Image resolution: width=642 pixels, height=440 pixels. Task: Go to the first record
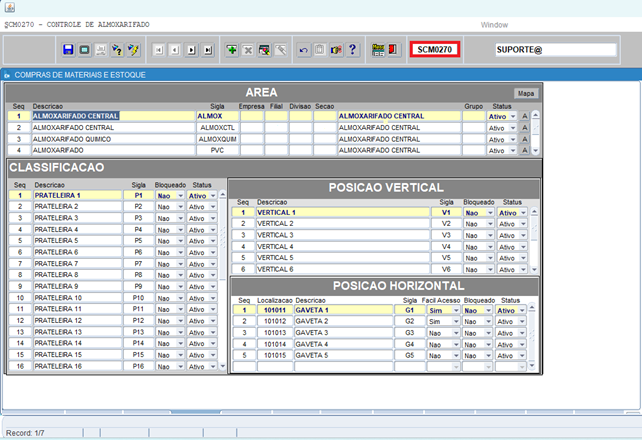click(158, 50)
